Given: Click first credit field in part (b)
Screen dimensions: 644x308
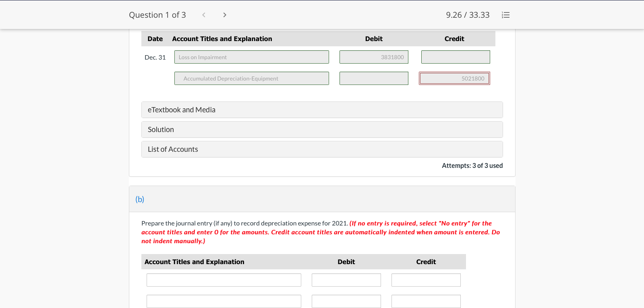Looking at the screenshot, I should pos(426,280).
